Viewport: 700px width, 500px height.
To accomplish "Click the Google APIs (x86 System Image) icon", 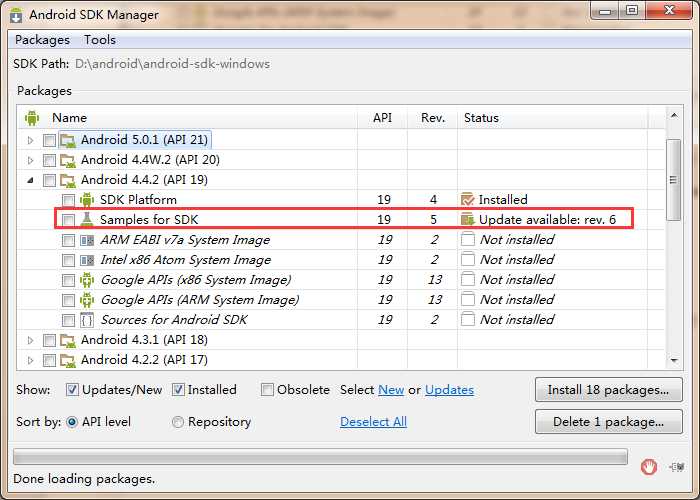I will (x=87, y=280).
